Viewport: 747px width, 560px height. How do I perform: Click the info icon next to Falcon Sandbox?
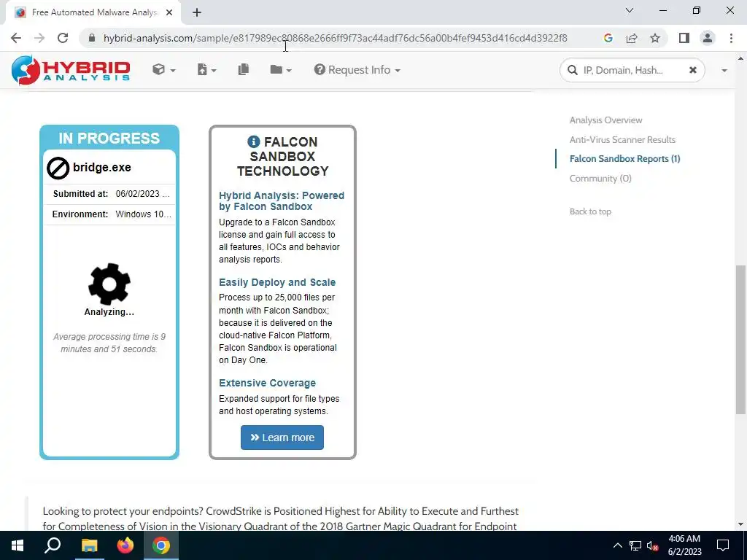(253, 141)
